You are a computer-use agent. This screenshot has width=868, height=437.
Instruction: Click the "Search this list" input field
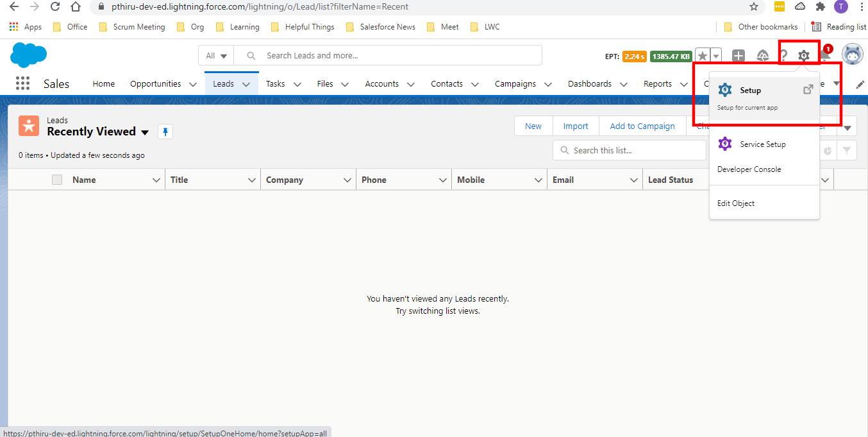coord(629,150)
